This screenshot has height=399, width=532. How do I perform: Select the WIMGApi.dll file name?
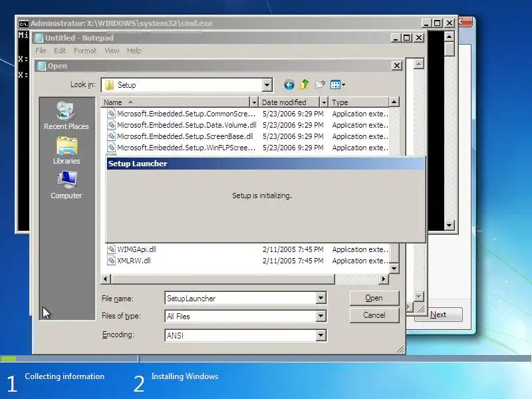[137, 249]
